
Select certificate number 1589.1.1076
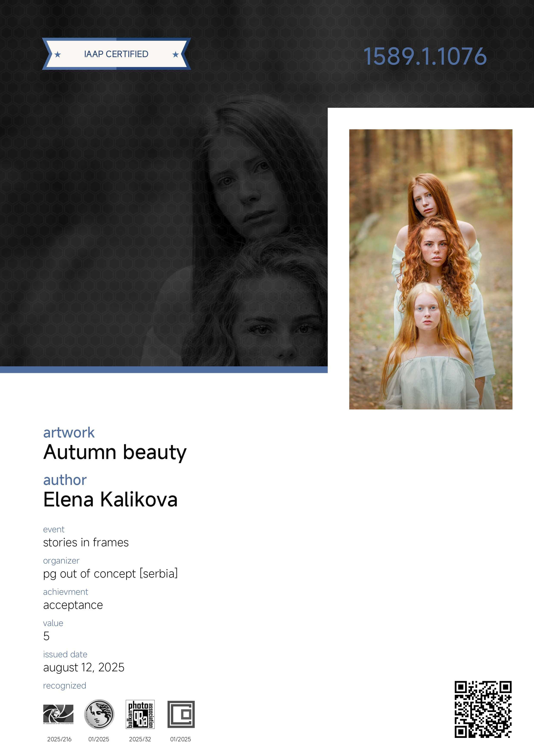click(425, 56)
